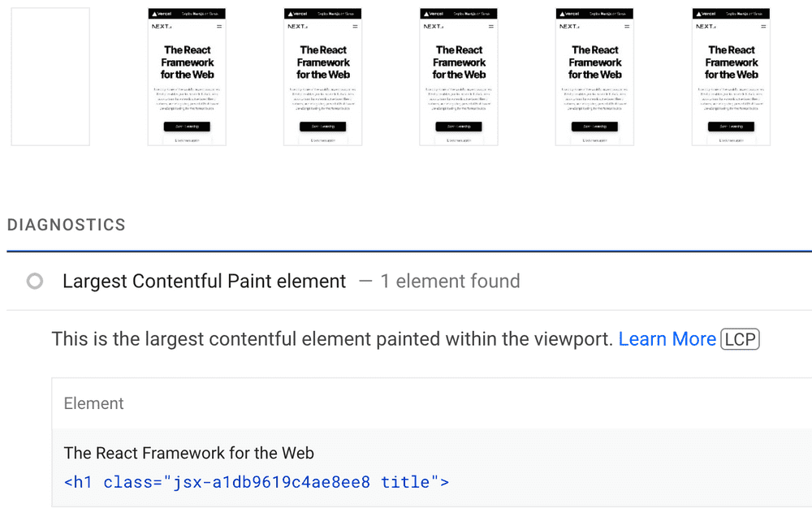
Task: Click the gray status circle beside the LCP audit
Action: [x=35, y=282]
